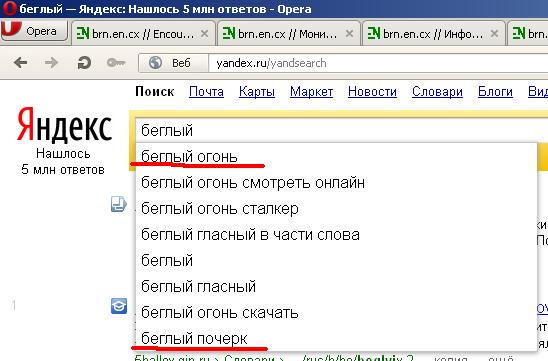
Task: Choose suggestion 'беглый огонь'
Action: 336,157
